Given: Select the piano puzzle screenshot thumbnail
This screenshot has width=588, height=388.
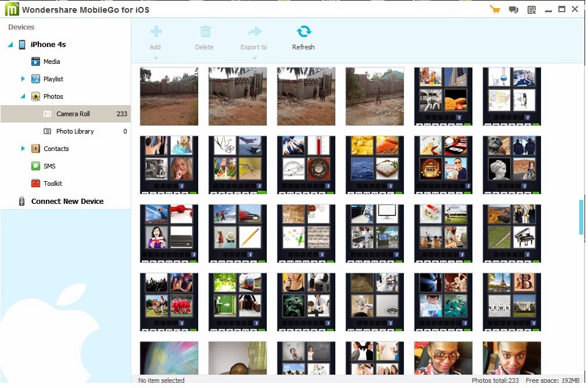Looking at the screenshot, I should 512,233.
